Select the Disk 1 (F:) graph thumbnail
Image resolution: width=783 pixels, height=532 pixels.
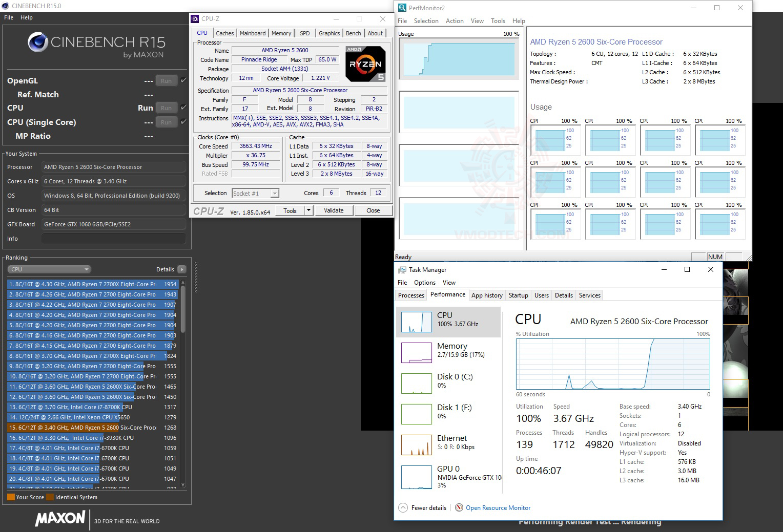tap(417, 414)
